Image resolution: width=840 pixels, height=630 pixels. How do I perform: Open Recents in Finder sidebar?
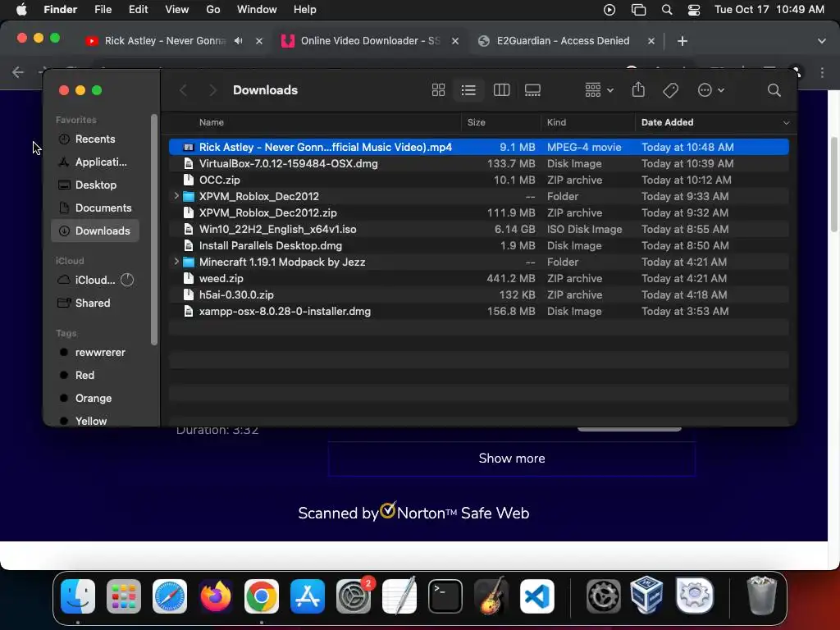95,139
